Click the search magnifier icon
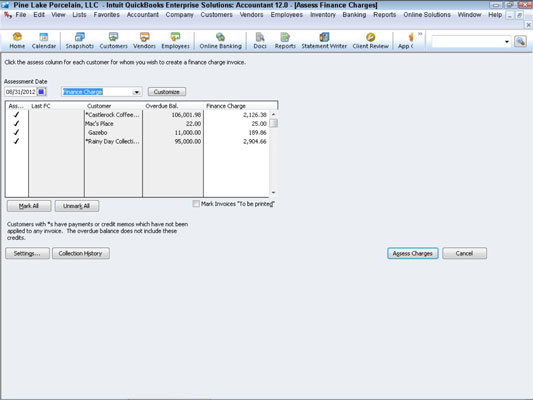 [520, 41]
